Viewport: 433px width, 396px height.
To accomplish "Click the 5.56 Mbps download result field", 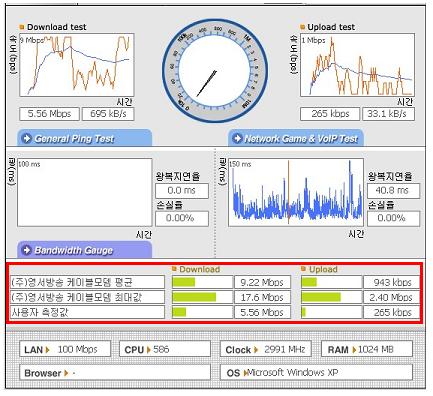I will click(49, 114).
